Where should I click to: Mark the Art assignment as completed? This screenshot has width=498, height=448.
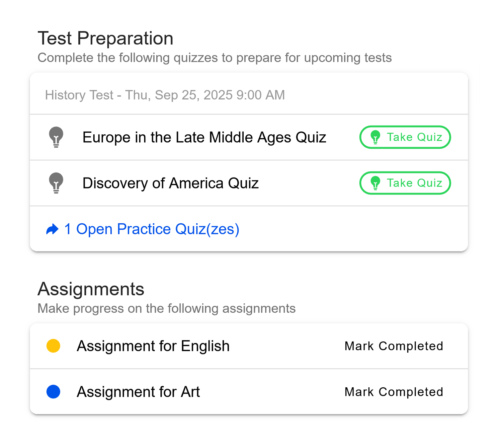tap(394, 392)
